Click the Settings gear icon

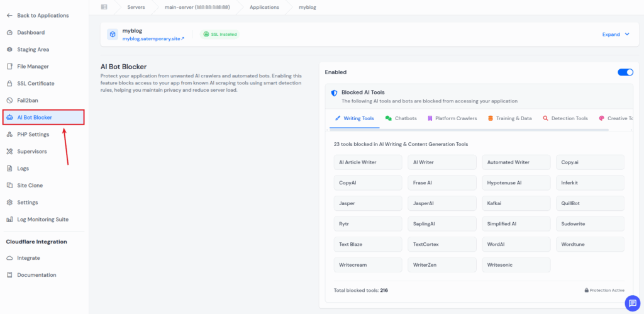10,202
